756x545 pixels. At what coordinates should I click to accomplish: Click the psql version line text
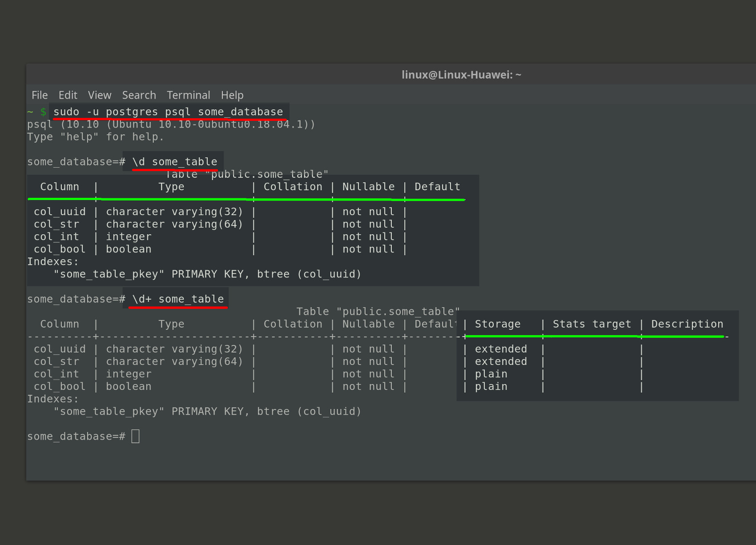pos(171,124)
